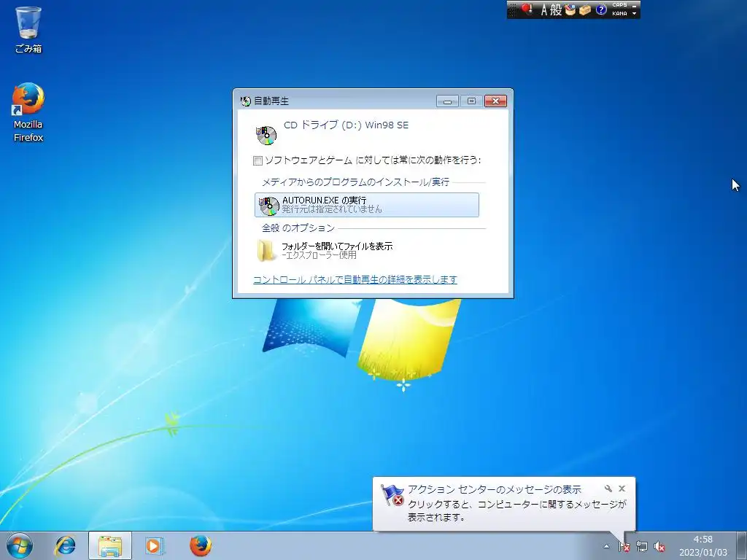Toggle KANA in the language bar
The image size is (747, 560).
[619, 13]
